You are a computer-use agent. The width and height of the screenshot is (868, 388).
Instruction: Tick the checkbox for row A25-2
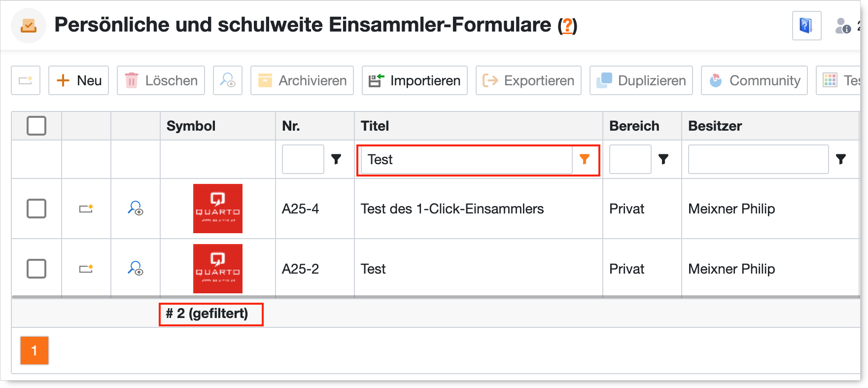[x=36, y=269]
